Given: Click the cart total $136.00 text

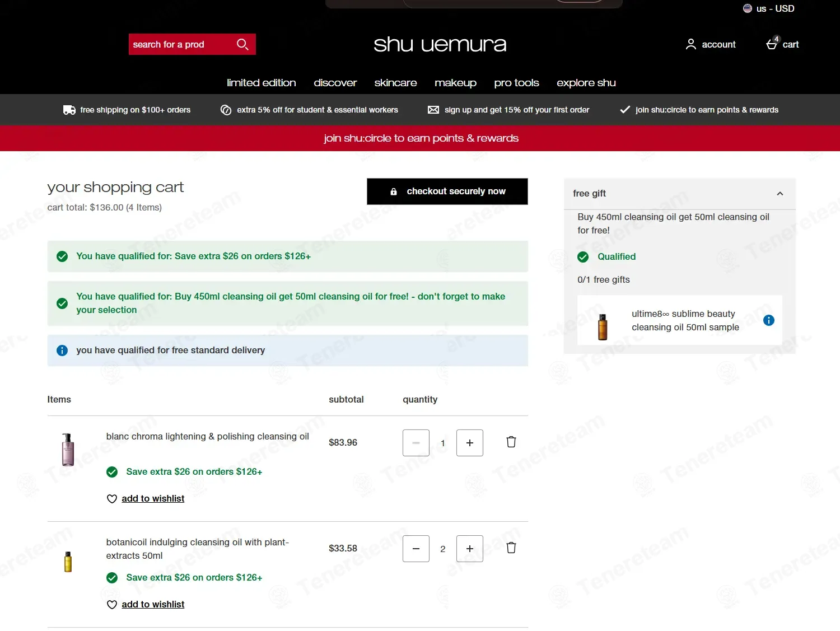Looking at the screenshot, I should click(105, 208).
